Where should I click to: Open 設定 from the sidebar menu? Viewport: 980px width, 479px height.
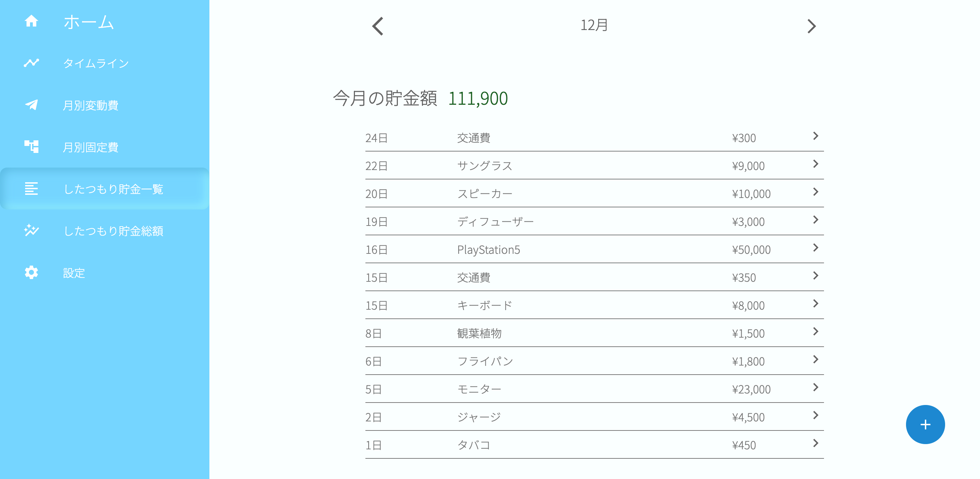75,272
